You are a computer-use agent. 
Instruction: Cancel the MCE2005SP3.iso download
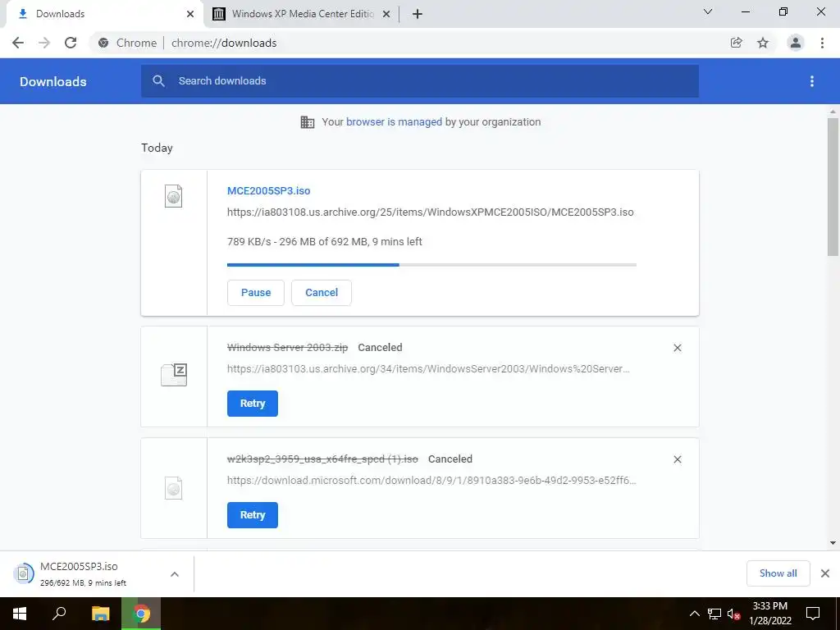322,293
